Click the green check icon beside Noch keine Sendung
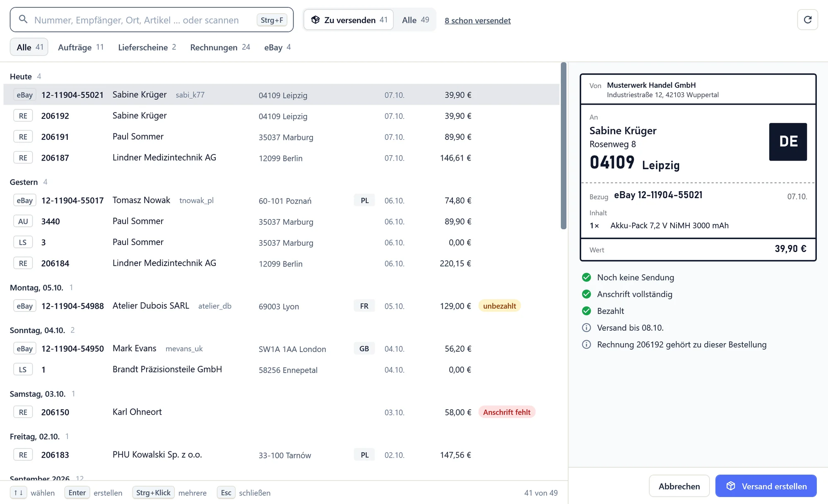 (x=586, y=277)
